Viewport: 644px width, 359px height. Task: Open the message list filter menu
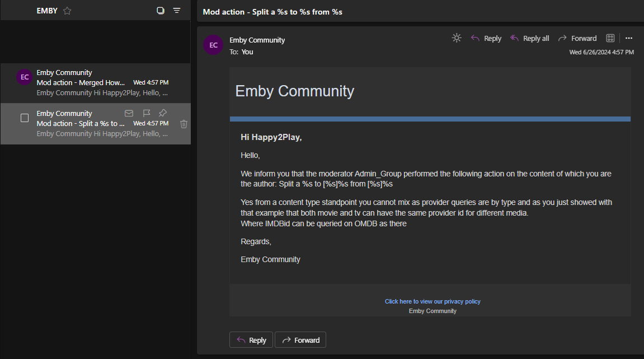[177, 11]
